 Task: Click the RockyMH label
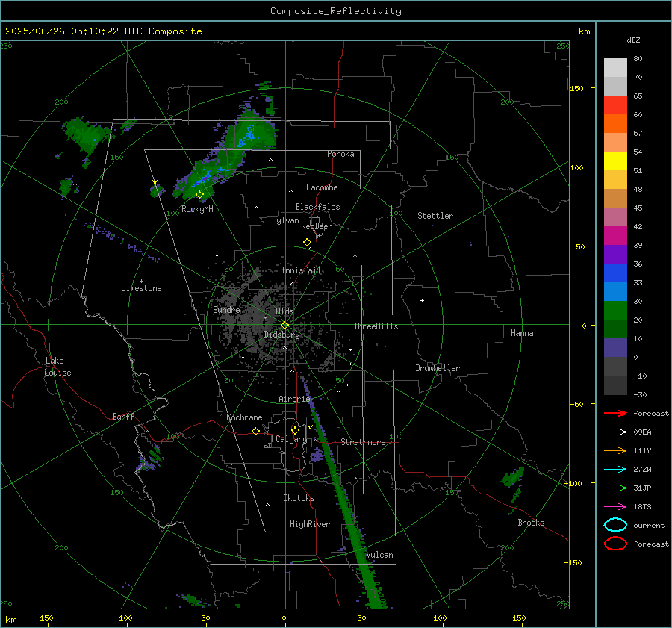click(x=197, y=209)
